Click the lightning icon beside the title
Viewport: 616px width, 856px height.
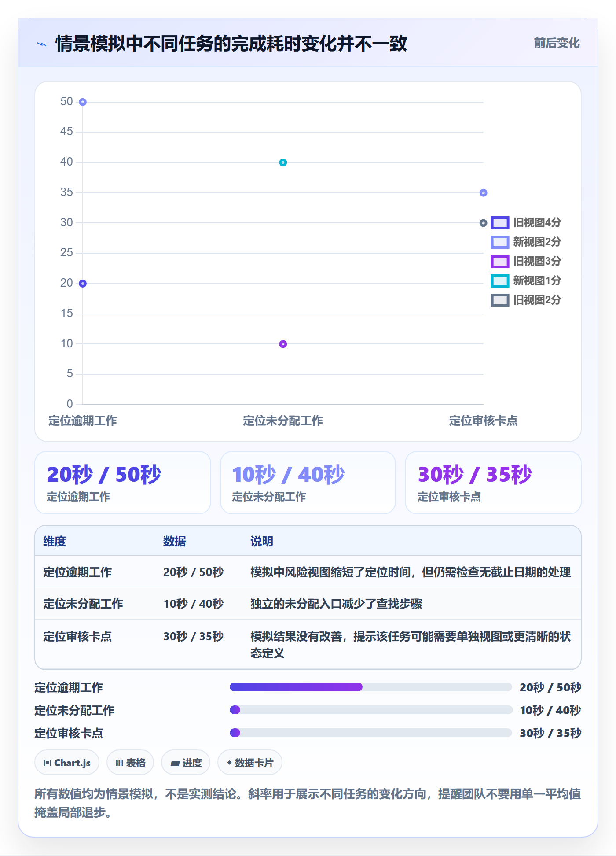tap(42, 44)
